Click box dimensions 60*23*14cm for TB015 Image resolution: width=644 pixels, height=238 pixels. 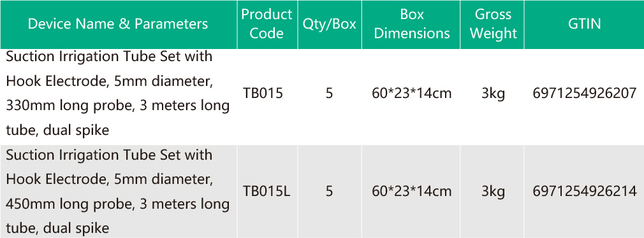tap(411, 94)
